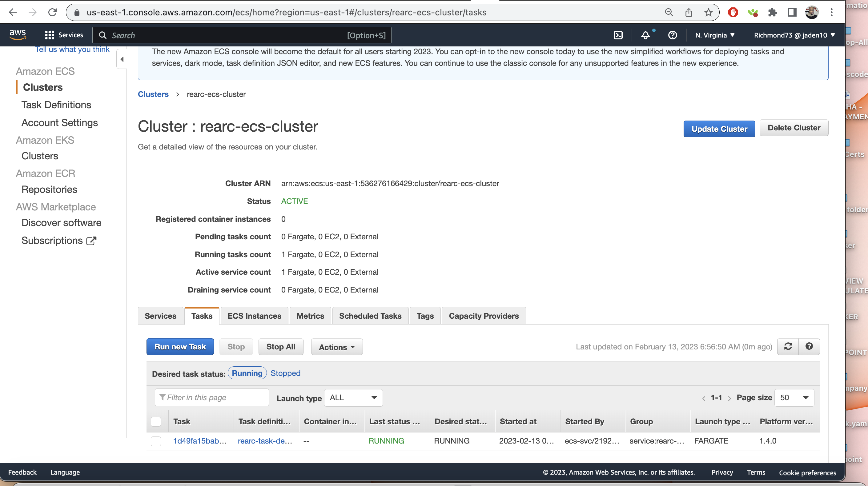Refresh the tasks list
This screenshot has height=486, width=868.
[788, 346]
